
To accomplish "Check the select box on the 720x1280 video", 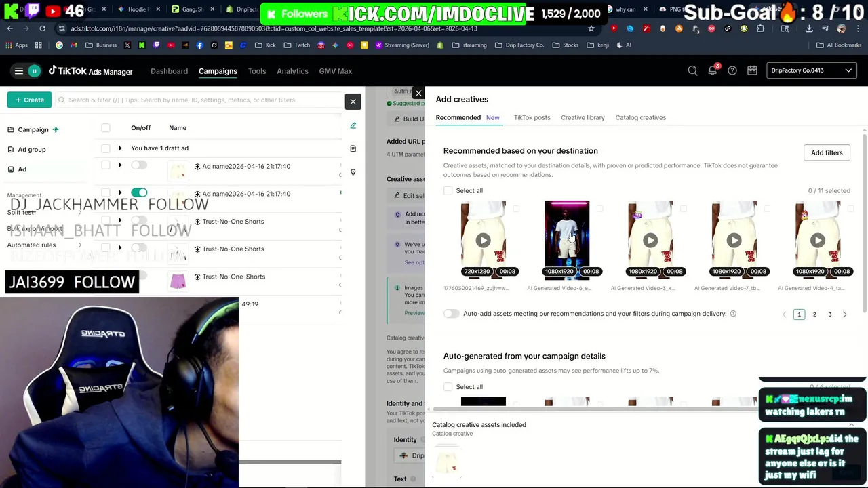I will 516,209.
